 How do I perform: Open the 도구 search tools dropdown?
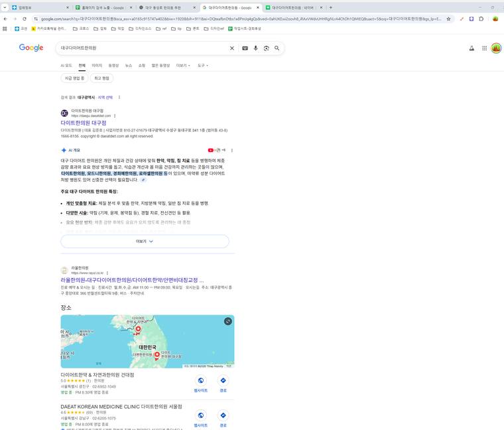(x=202, y=65)
